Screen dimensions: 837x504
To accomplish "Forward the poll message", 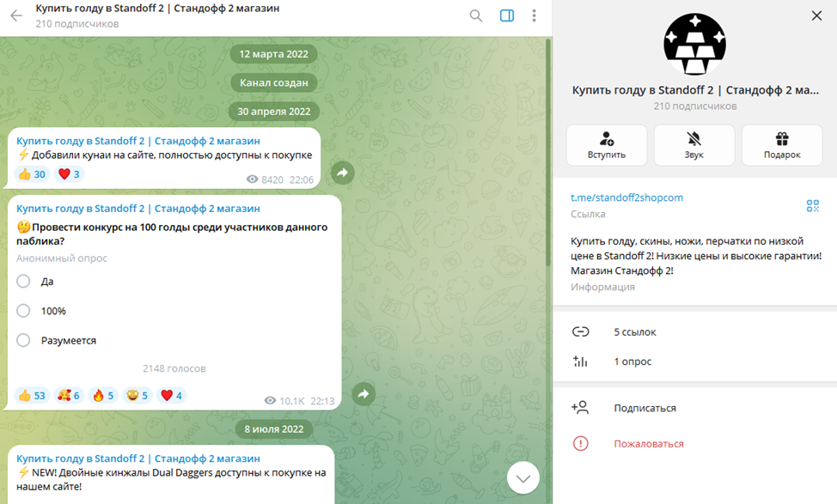I will [364, 393].
